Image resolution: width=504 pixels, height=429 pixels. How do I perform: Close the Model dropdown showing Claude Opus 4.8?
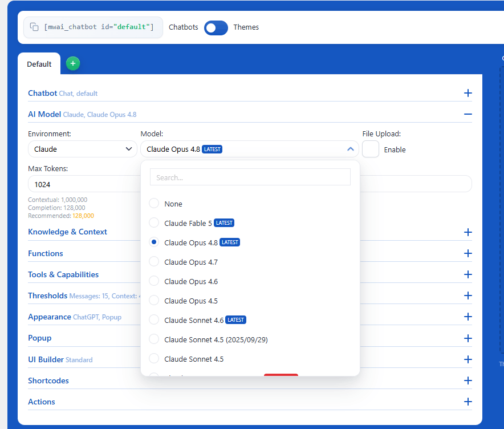point(249,149)
